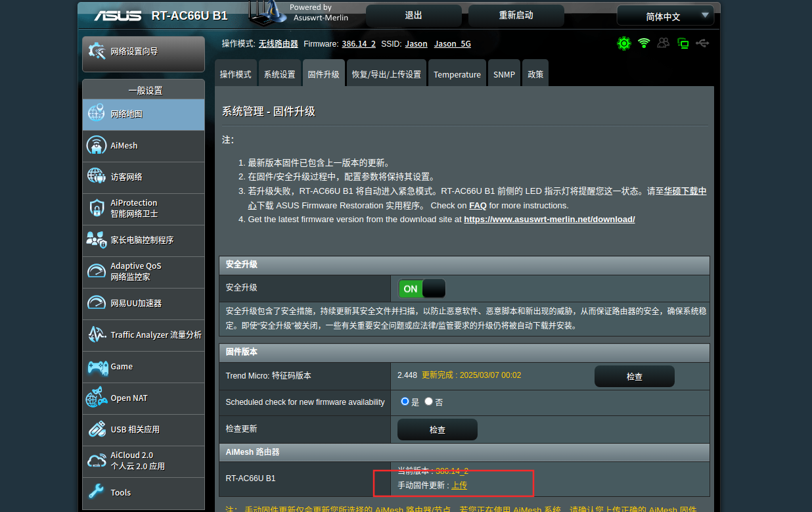This screenshot has height=512, width=812.
Task: Click 检查 button for 检查更新
Action: [x=437, y=429]
